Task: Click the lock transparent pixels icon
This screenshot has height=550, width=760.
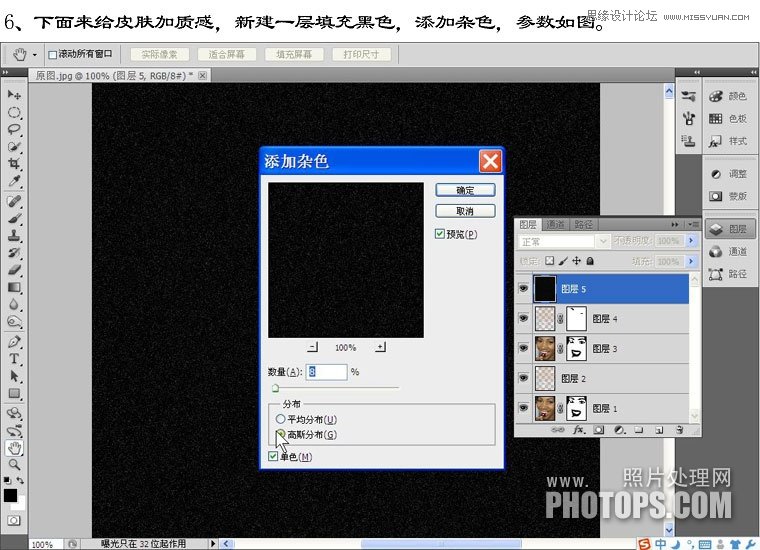Action: [x=549, y=261]
